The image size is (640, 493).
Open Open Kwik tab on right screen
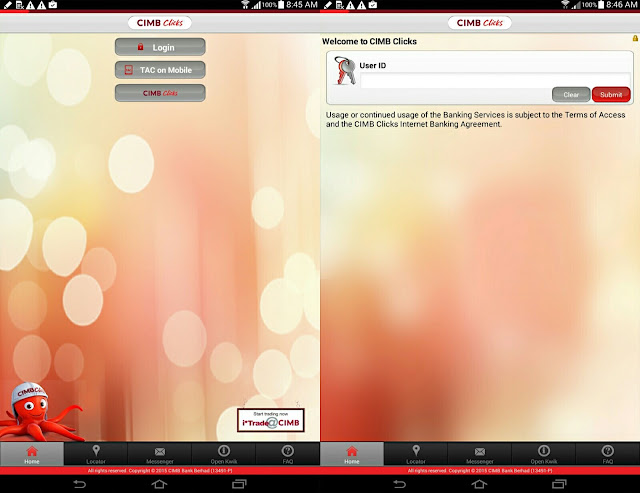(544, 454)
